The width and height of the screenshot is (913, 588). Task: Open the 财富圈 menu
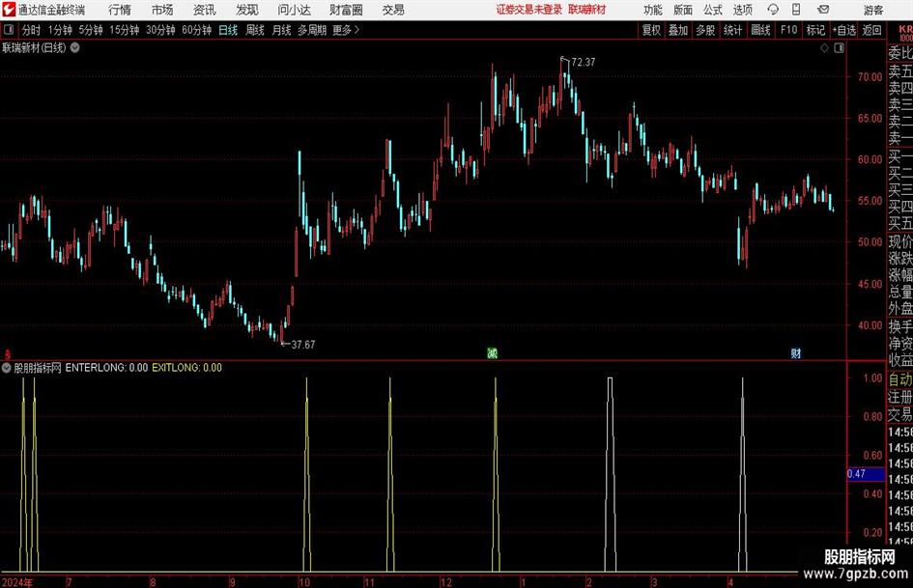pyautogui.click(x=346, y=10)
